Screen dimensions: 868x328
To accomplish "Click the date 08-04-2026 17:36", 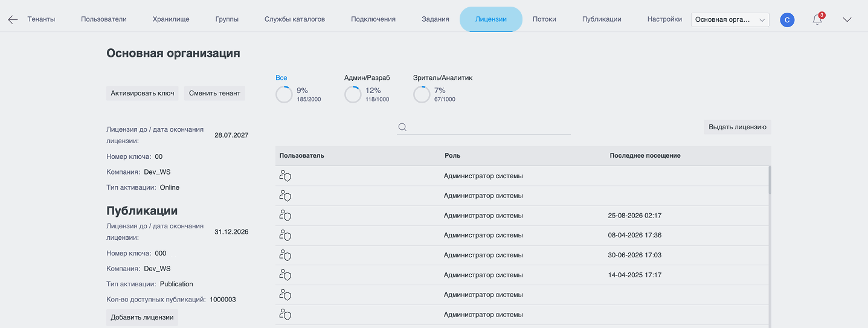I will (x=635, y=236).
